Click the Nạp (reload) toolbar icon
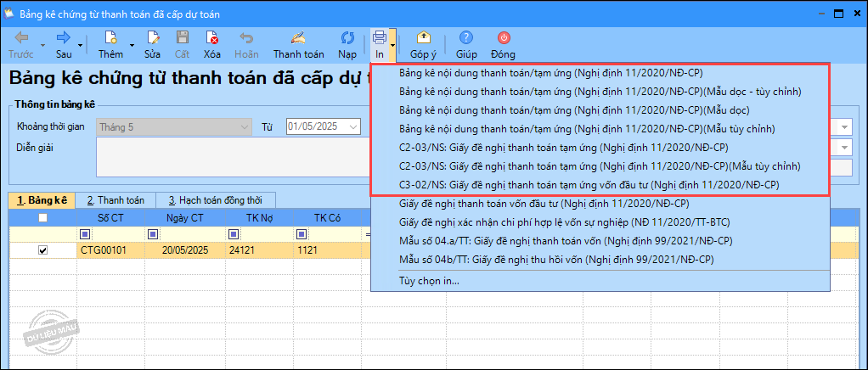 pos(347,38)
